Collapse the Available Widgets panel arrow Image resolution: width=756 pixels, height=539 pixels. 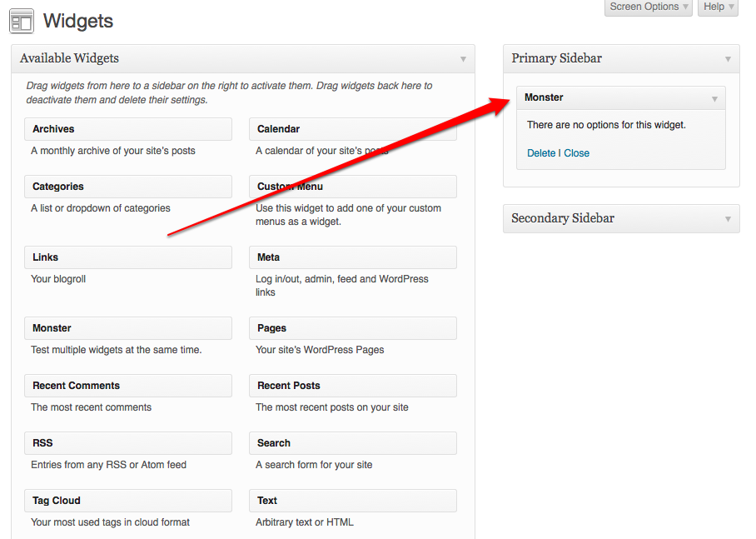[463, 59]
